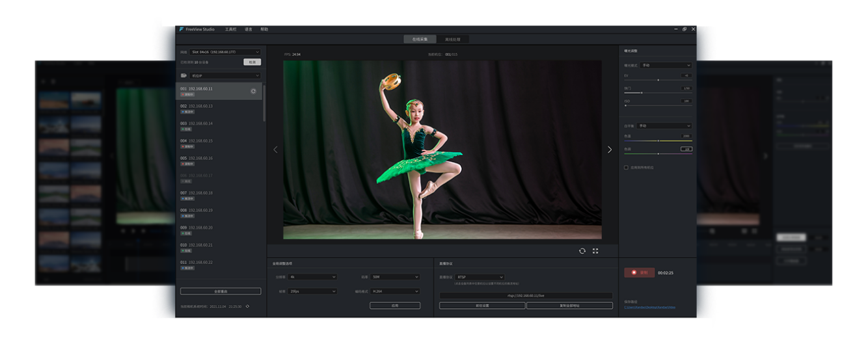Expand the 4k resolution dropdown

[x=314, y=277]
